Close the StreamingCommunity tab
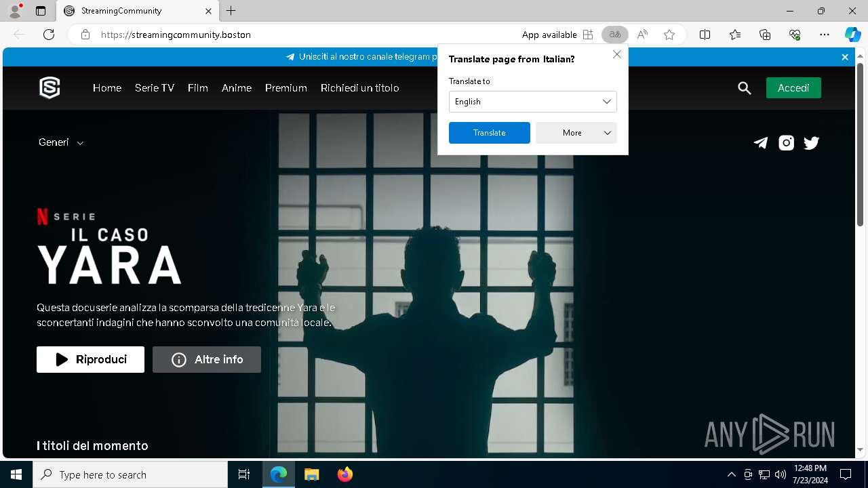Screen dimensions: 868x488 (209, 11)
